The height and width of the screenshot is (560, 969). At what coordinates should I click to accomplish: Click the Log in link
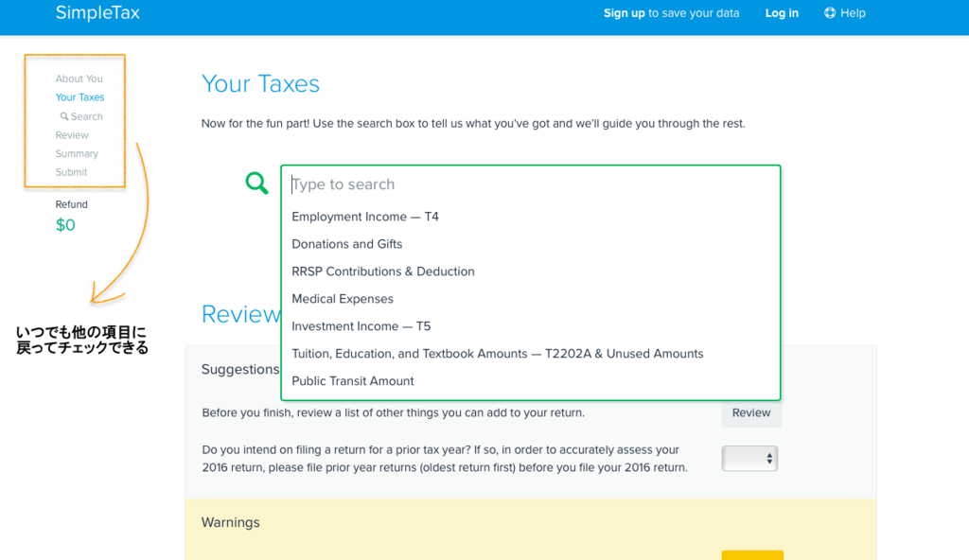pyautogui.click(x=782, y=13)
